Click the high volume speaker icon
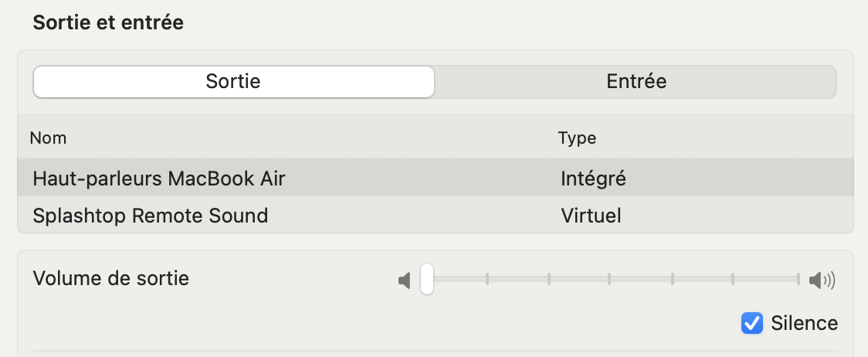This screenshot has width=868, height=357. click(x=822, y=280)
